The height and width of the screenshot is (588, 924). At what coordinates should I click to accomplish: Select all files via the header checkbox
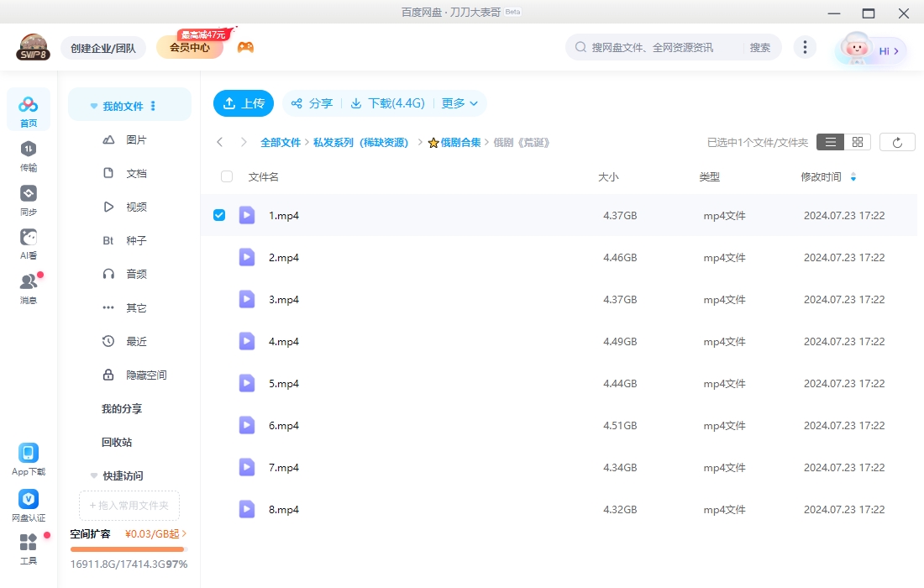pos(225,176)
